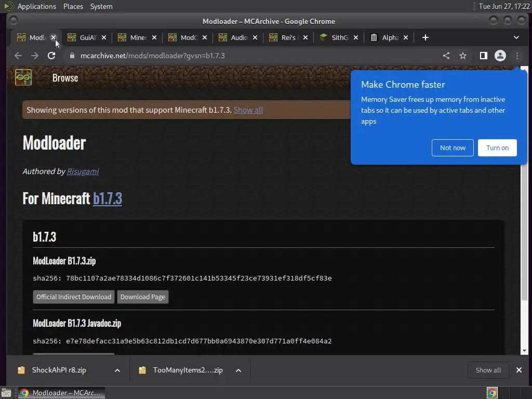
Task: Click Not now on Memory Saver popup
Action: [453, 148]
